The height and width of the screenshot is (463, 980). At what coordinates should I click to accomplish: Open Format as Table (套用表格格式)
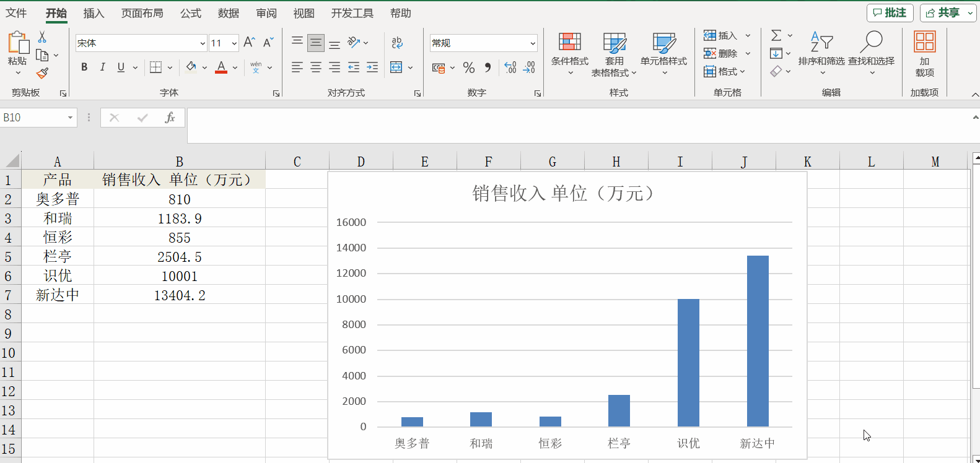pos(615,54)
